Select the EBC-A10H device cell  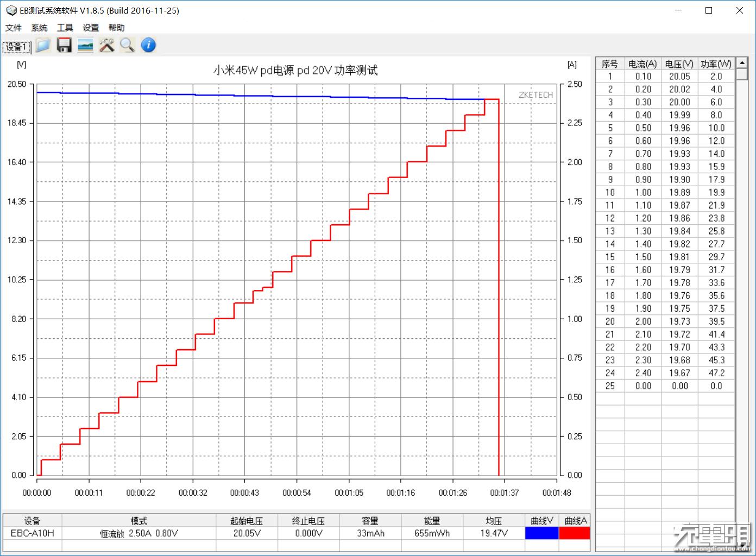pos(32,533)
